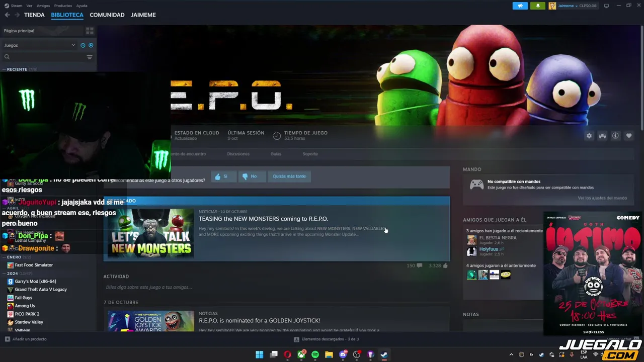The height and width of the screenshot is (362, 644).
Task: Open advanced filter options icon
Action: 90,57
